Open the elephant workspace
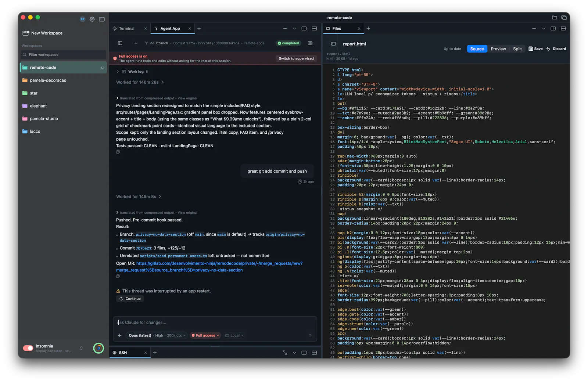Image resolution: width=588 pixels, height=382 pixels. pos(63,106)
